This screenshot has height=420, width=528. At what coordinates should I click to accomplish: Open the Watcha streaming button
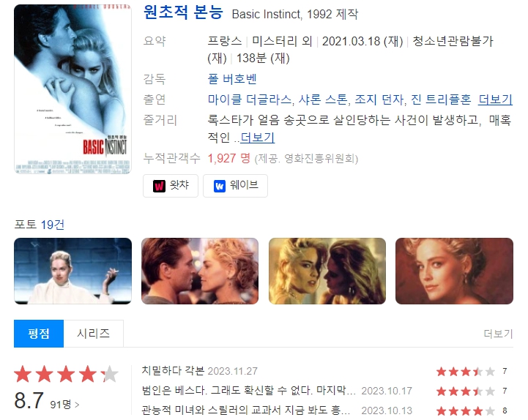(171, 185)
